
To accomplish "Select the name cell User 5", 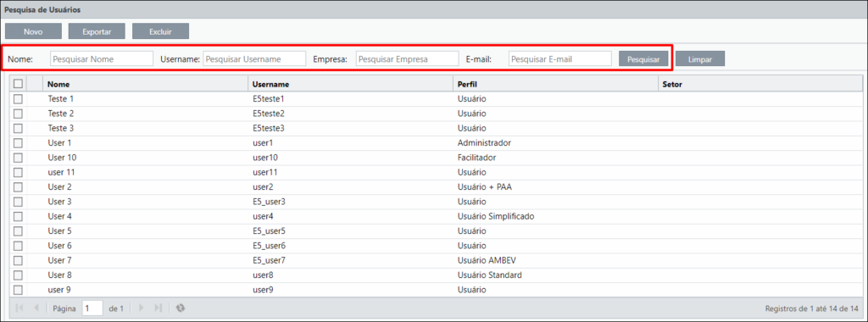I will point(60,230).
